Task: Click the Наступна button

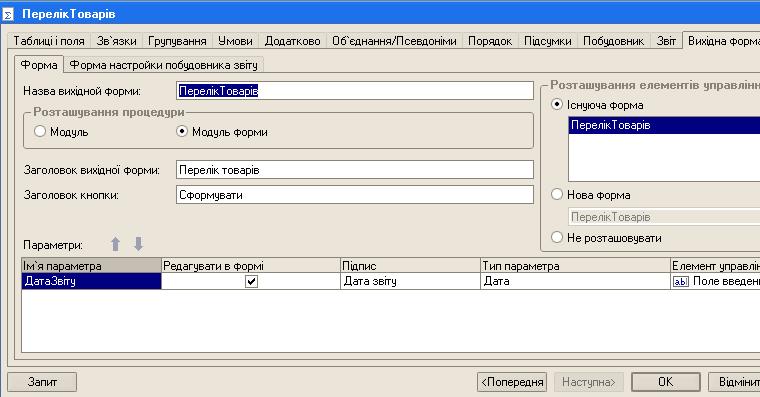Action: pyautogui.click(x=588, y=382)
